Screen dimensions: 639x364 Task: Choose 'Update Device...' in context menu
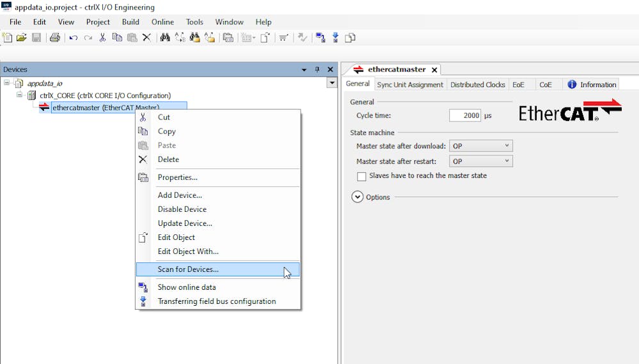[x=218, y=223]
